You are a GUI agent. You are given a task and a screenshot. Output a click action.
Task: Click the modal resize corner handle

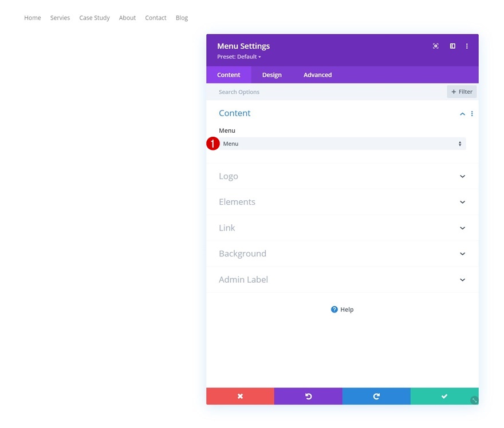(x=474, y=400)
